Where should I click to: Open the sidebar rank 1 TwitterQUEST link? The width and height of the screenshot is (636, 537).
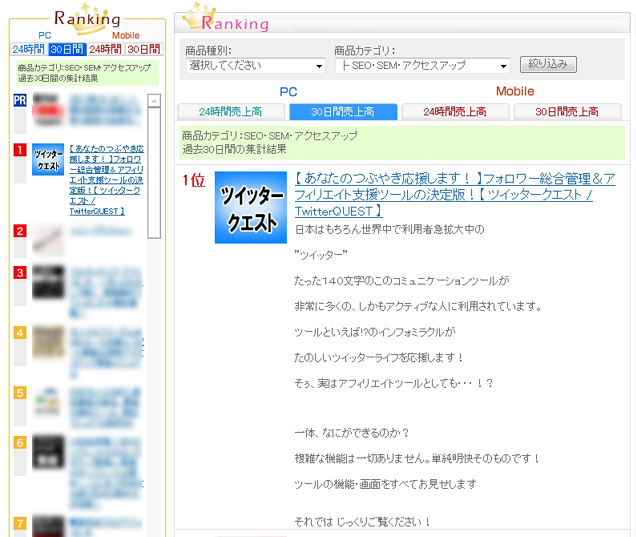tap(106, 180)
